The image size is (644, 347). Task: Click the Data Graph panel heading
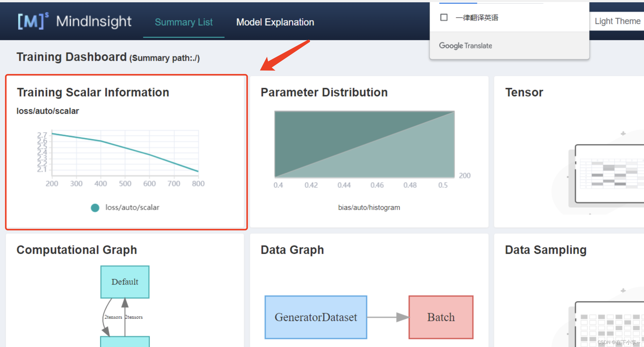pos(292,250)
